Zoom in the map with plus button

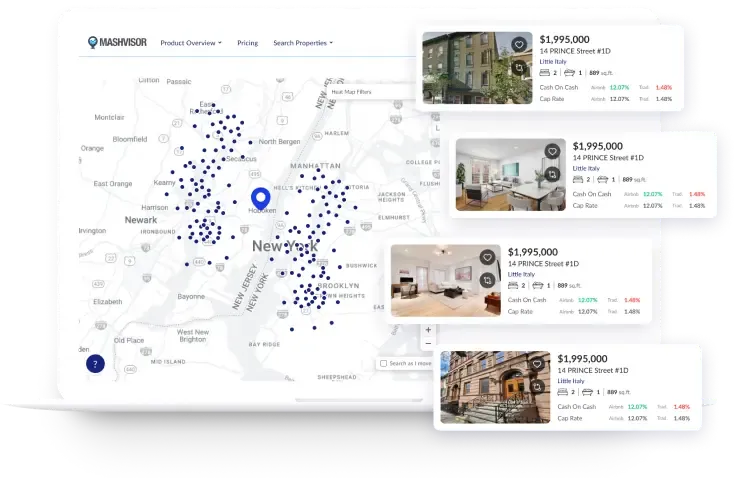point(428,329)
